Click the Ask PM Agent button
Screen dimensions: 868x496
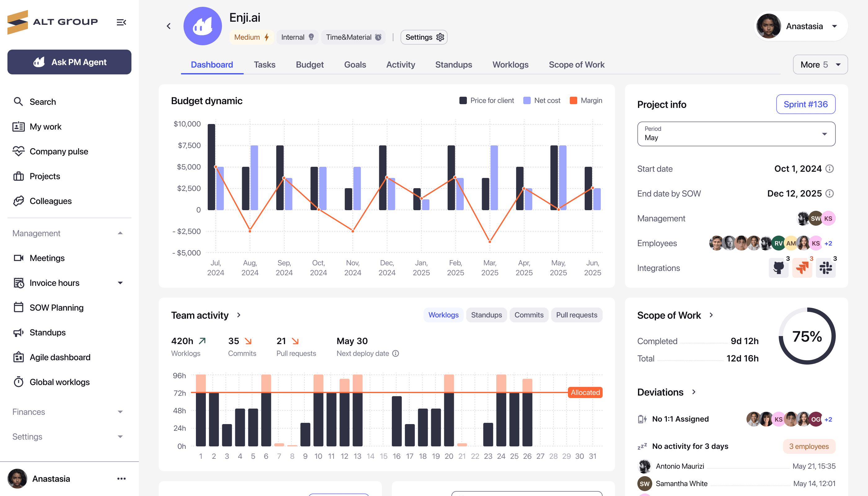[69, 62]
